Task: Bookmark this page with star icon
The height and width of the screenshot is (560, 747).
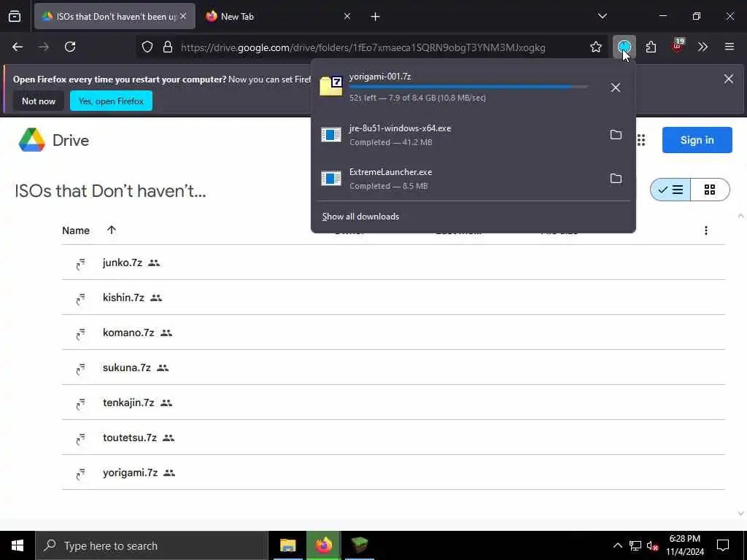Action: (x=595, y=47)
